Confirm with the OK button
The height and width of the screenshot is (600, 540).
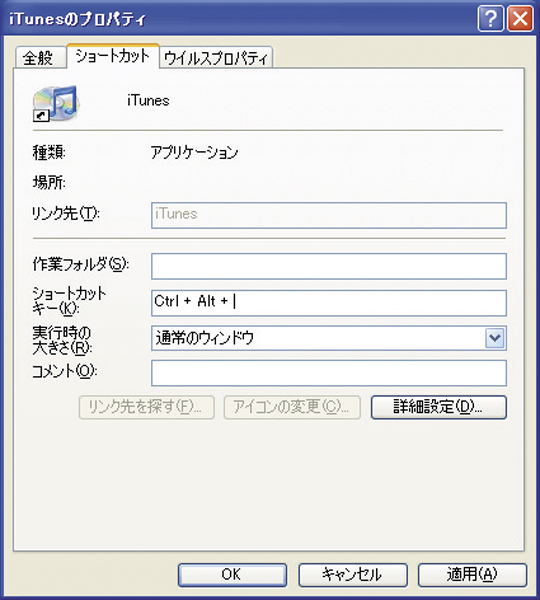[x=232, y=575]
